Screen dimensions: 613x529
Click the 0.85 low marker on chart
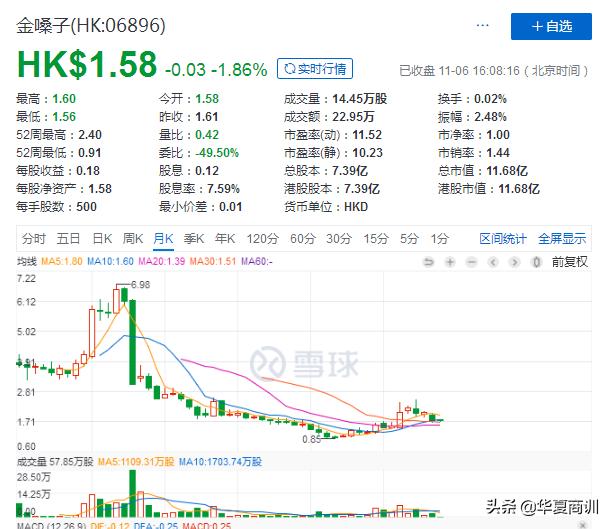tap(312, 439)
